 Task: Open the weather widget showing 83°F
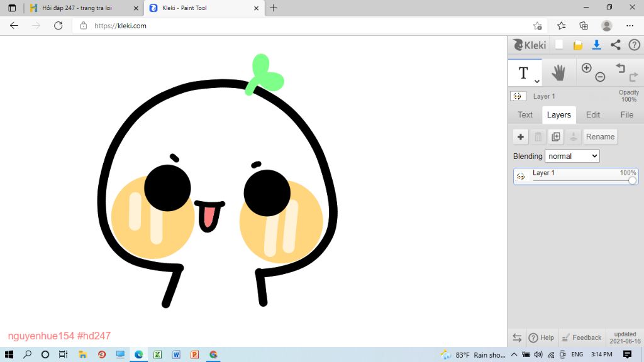pyautogui.click(x=472, y=354)
